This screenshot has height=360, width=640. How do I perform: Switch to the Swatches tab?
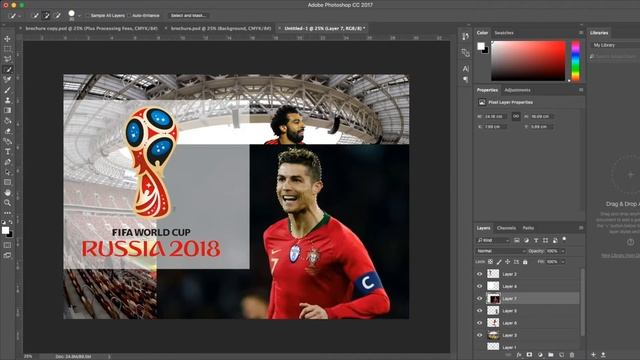pyautogui.click(x=504, y=33)
